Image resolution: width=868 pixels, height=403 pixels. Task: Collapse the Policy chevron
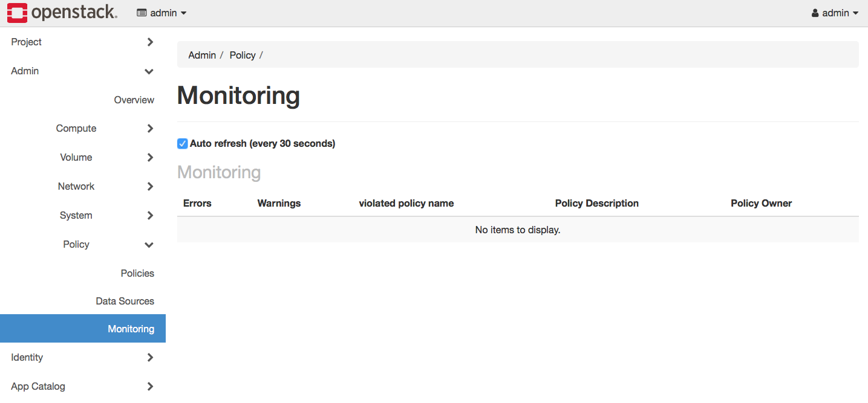point(149,245)
